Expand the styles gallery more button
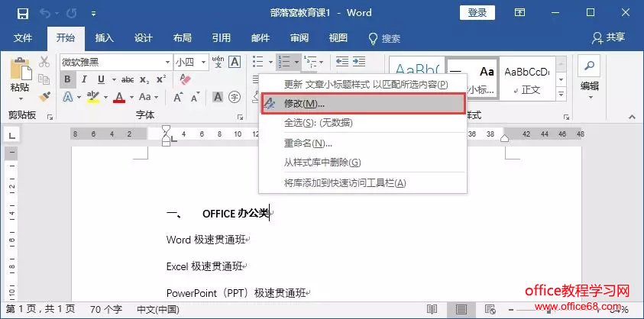The image size is (644, 319). pos(561,94)
